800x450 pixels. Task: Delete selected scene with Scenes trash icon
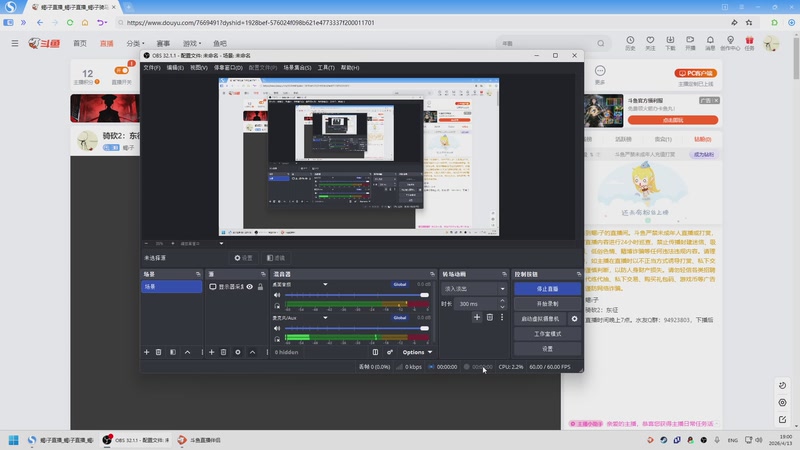click(x=159, y=352)
